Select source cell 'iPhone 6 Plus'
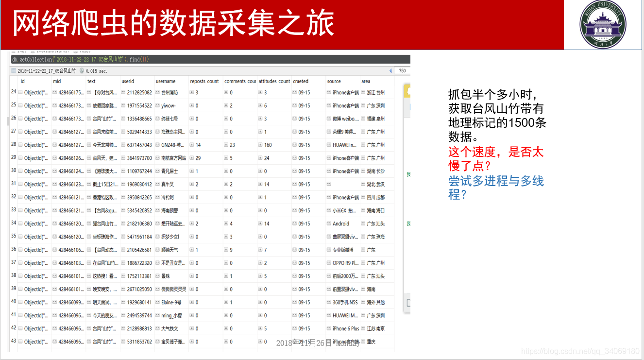The height and width of the screenshot is (360, 644). [346, 328]
